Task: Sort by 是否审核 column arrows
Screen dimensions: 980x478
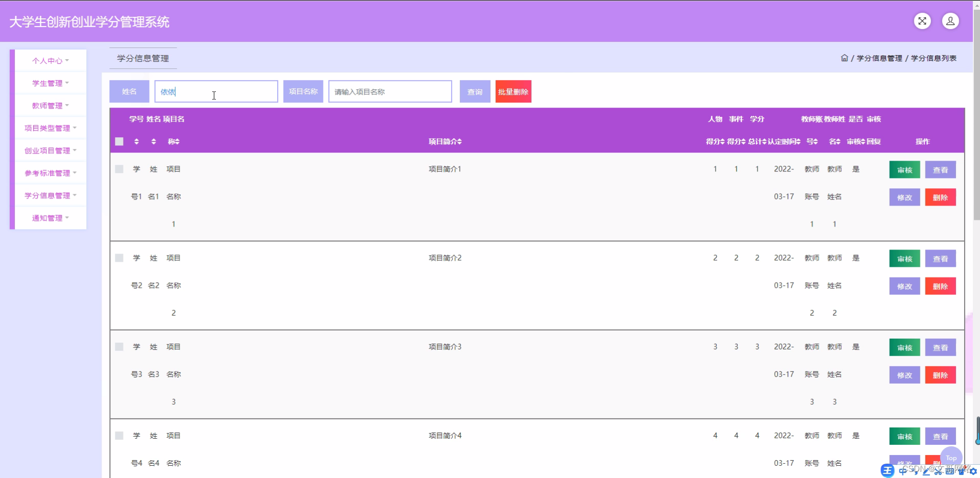Action: (x=863, y=141)
